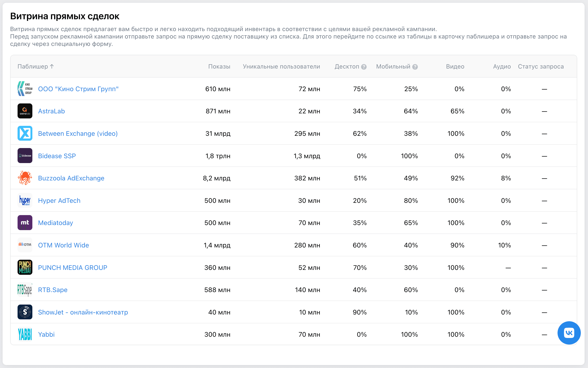Sort by the Уникальные пользователи column header
The height and width of the screenshot is (368, 588).
pos(281,66)
